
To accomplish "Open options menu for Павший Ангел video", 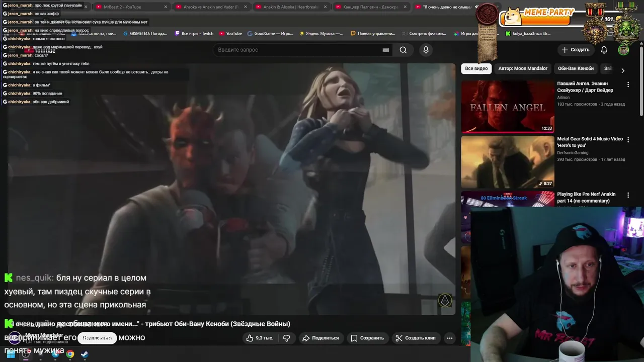I will click(628, 84).
